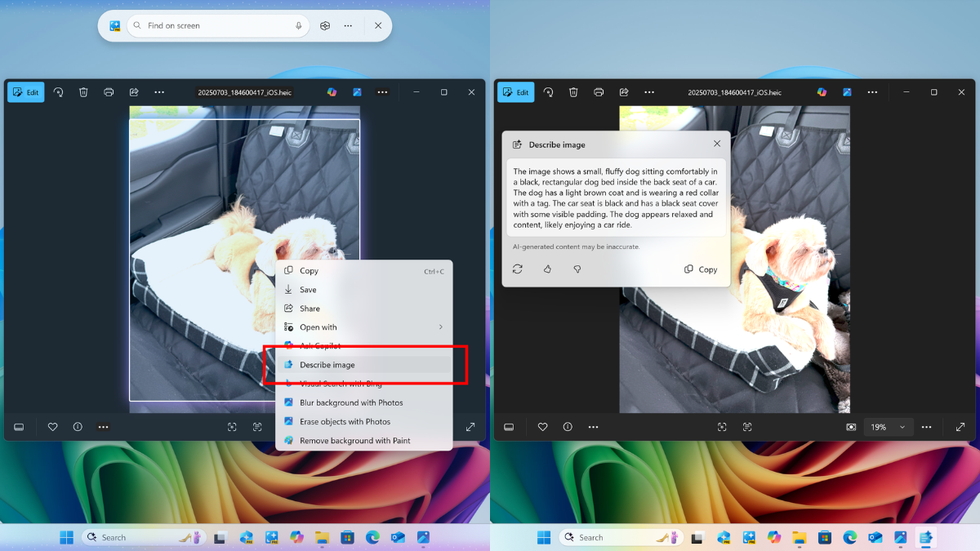The width and height of the screenshot is (980, 551).
Task: Click scan text icon in left window bottom bar
Action: 257,427
